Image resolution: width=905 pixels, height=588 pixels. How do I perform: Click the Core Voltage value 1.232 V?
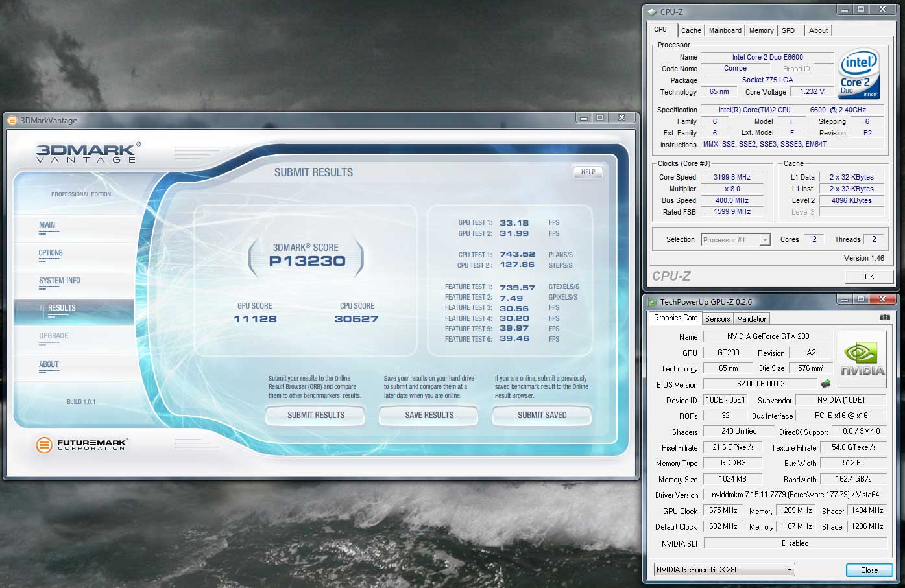click(x=812, y=91)
